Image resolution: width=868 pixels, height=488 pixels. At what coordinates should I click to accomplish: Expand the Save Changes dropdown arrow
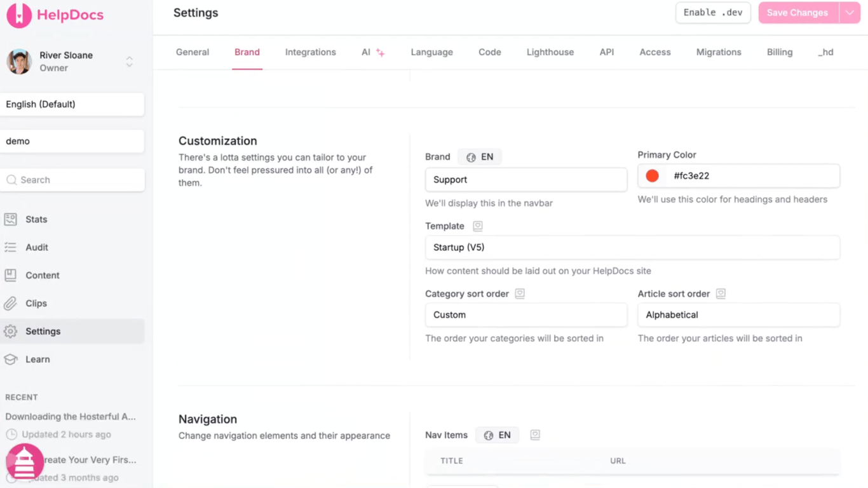[850, 12]
